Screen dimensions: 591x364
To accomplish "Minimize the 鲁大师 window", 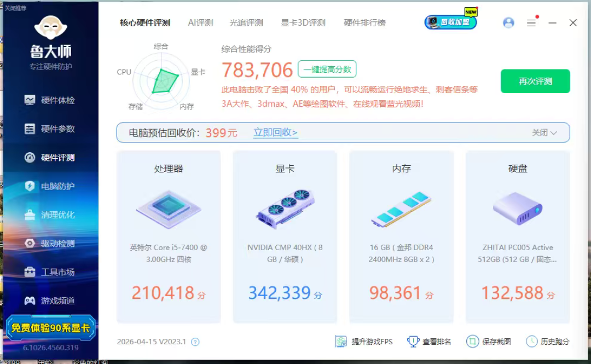I will 552,23.
